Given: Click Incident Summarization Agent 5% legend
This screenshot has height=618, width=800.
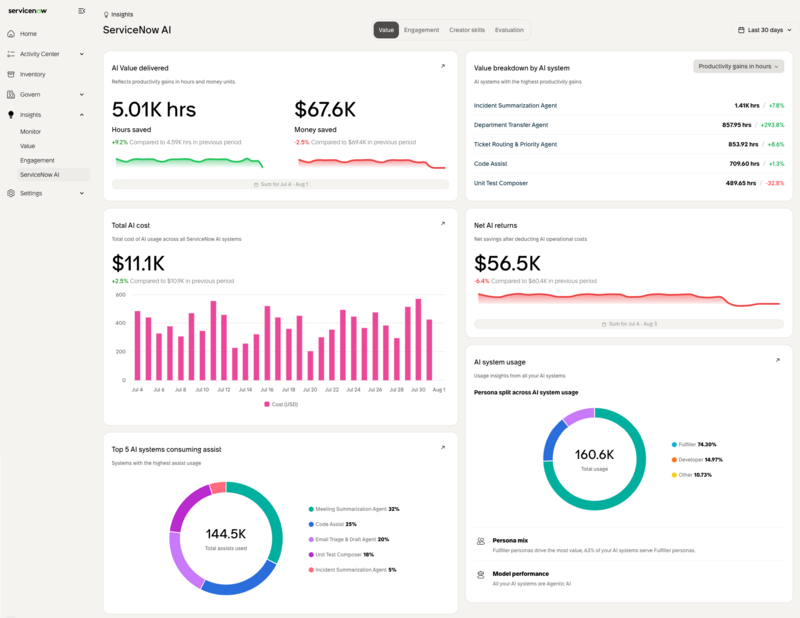Looking at the screenshot, I should pyautogui.click(x=352, y=570).
